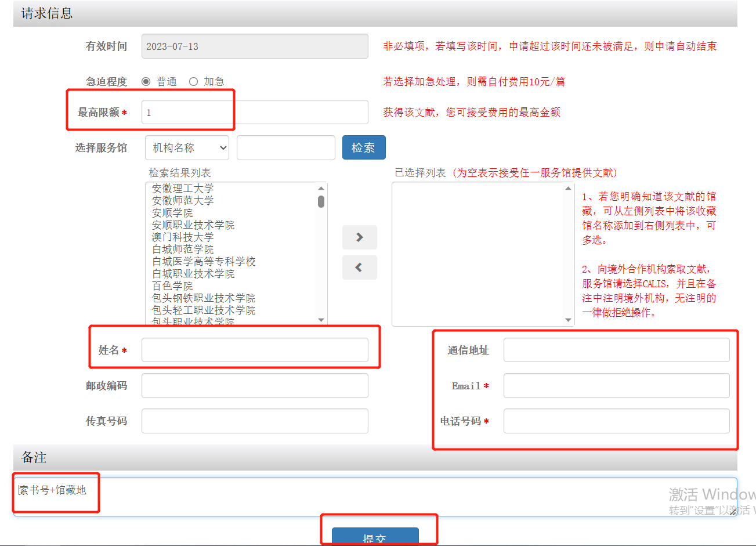Click scroll up arrow of selected list

coord(568,189)
